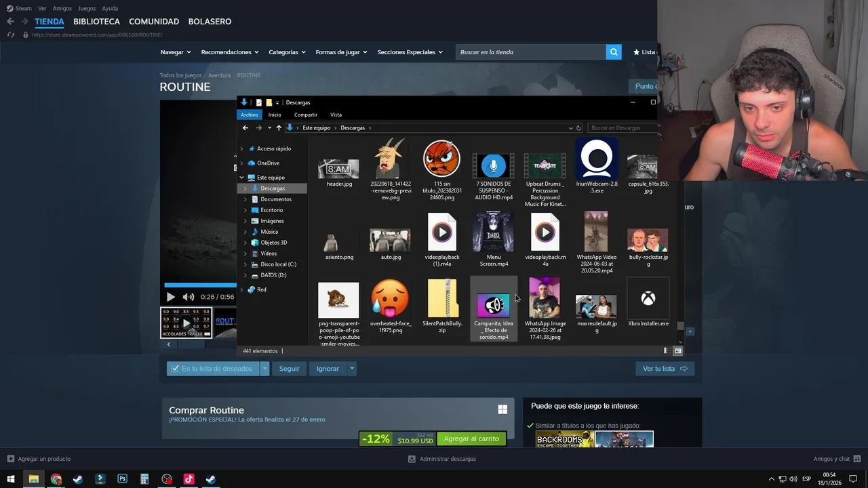Screen dimensions: 868x488
Task: Select videoplayback (1).m4a audio file
Action: (442, 239)
